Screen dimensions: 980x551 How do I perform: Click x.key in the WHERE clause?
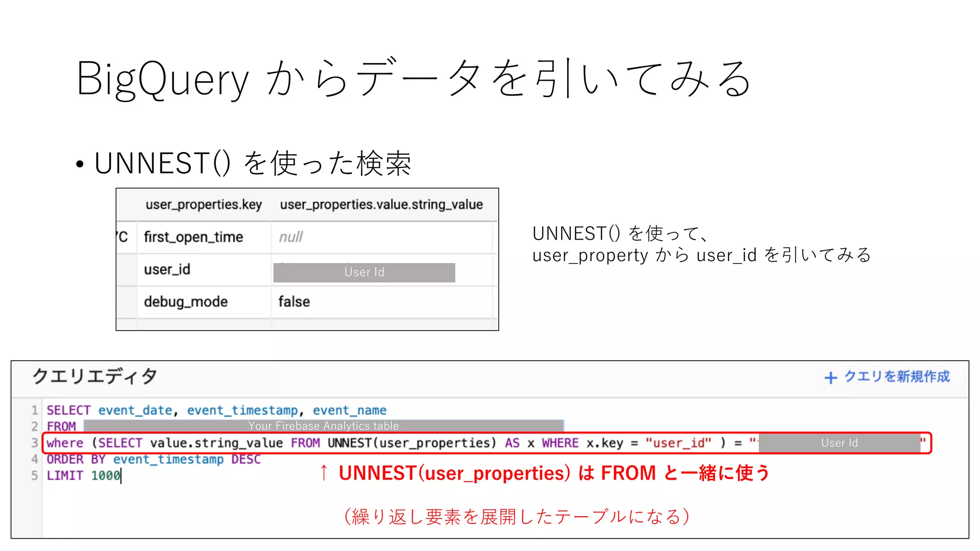tap(605, 443)
